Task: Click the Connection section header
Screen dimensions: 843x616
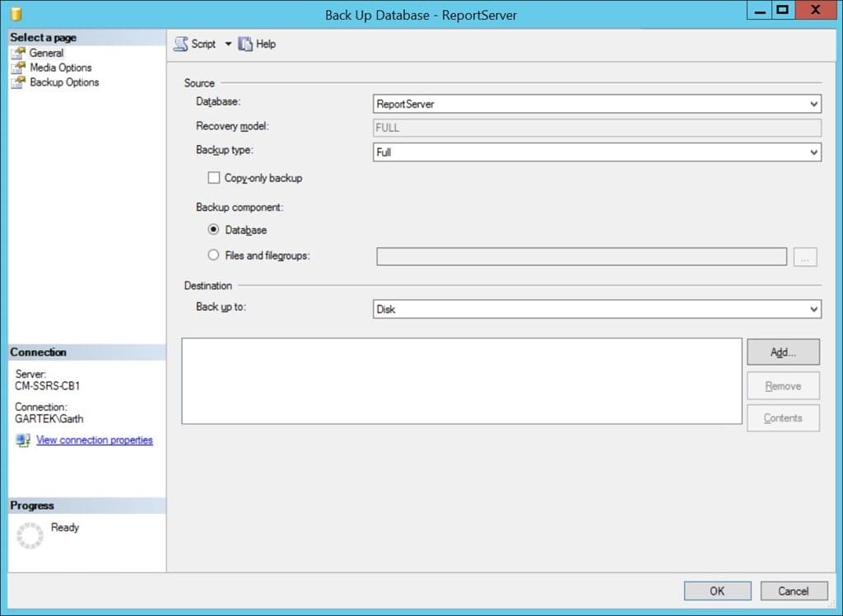Action: [x=86, y=352]
